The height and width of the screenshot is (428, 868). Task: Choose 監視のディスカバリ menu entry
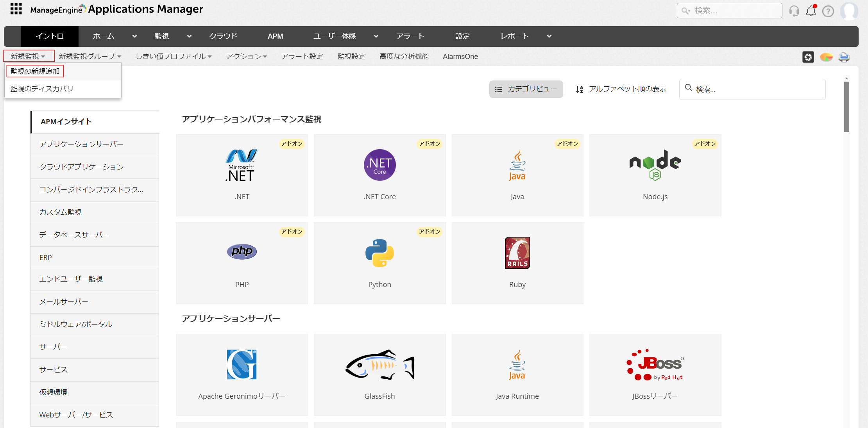coord(42,89)
